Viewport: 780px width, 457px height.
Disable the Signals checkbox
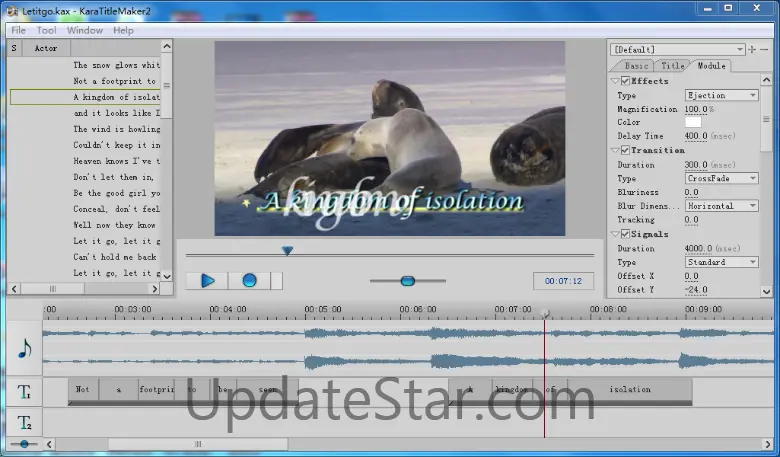(626, 234)
